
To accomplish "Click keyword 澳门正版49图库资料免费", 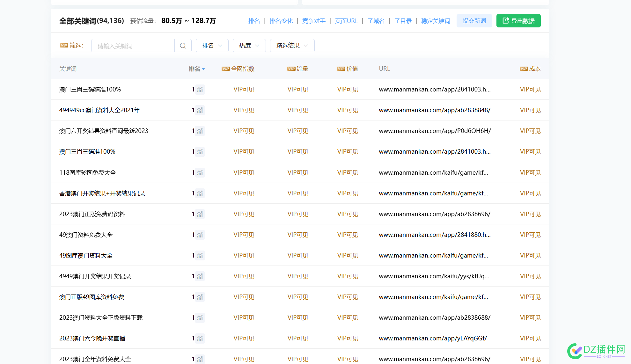I will 92,297.
